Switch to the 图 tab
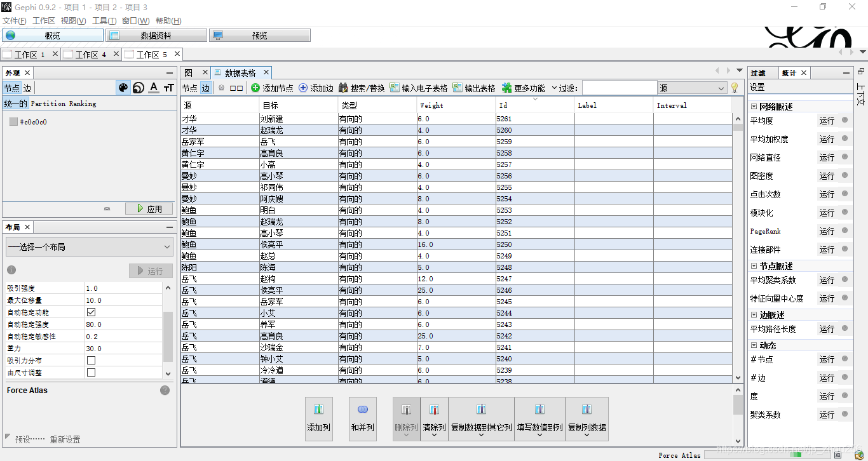The image size is (868, 461). [189, 73]
